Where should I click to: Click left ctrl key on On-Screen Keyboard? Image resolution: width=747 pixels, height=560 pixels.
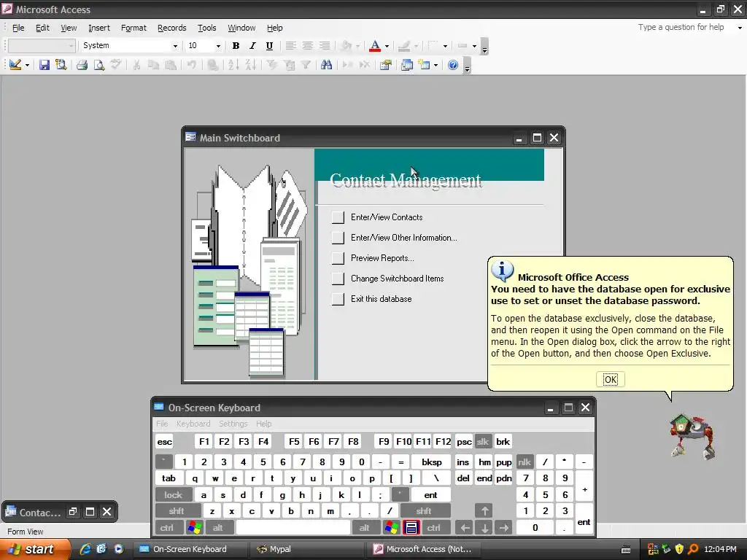[167, 528]
